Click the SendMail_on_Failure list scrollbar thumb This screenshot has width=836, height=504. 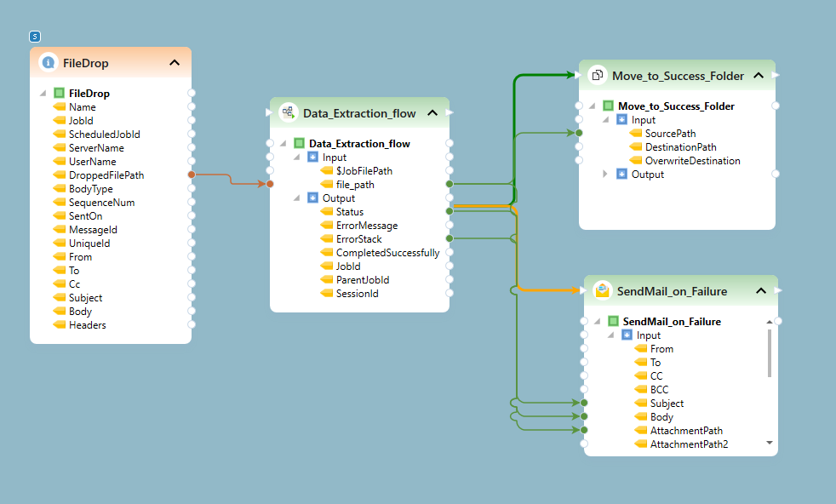coord(770,353)
